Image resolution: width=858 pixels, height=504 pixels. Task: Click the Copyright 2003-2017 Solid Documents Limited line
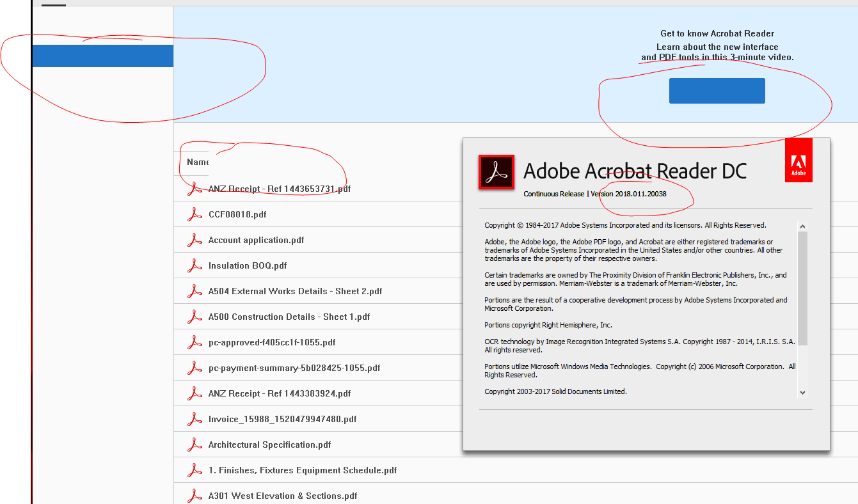555,391
